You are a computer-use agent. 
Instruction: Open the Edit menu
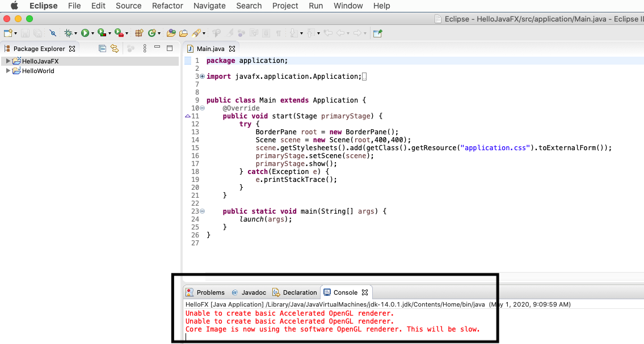(98, 6)
